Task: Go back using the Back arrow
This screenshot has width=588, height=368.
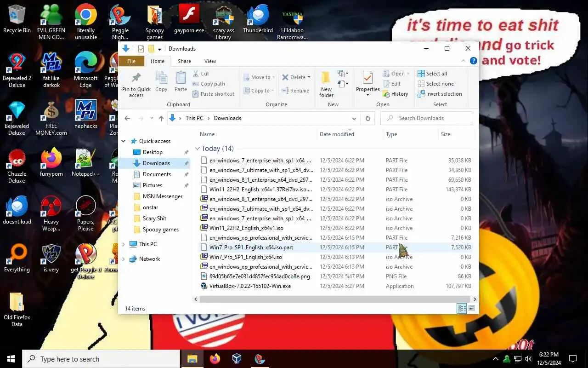Action: click(x=128, y=118)
